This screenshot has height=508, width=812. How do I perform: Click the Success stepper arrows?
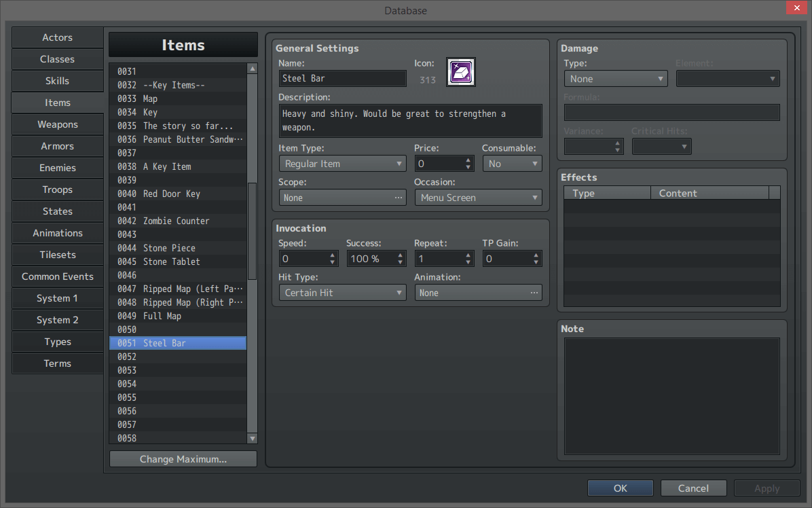pyautogui.click(x=401, y=258)
